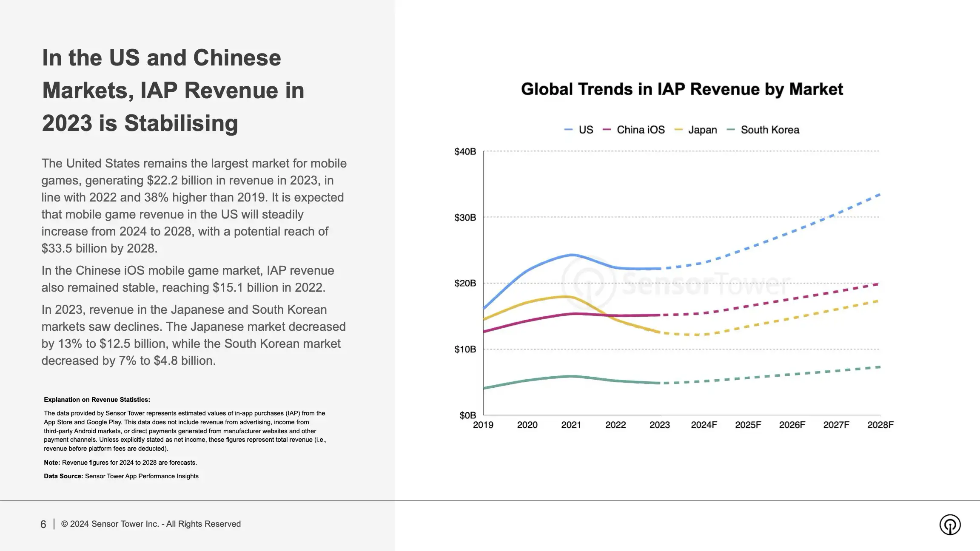Select the red China iOS legend marker
Viewport: 980px width, 551px height.
pos(606,130)
